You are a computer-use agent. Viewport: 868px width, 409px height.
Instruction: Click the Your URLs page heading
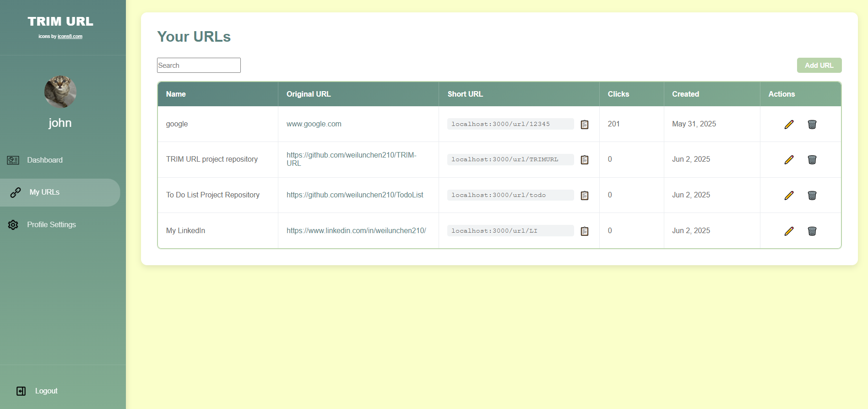(x=194, y=37)
